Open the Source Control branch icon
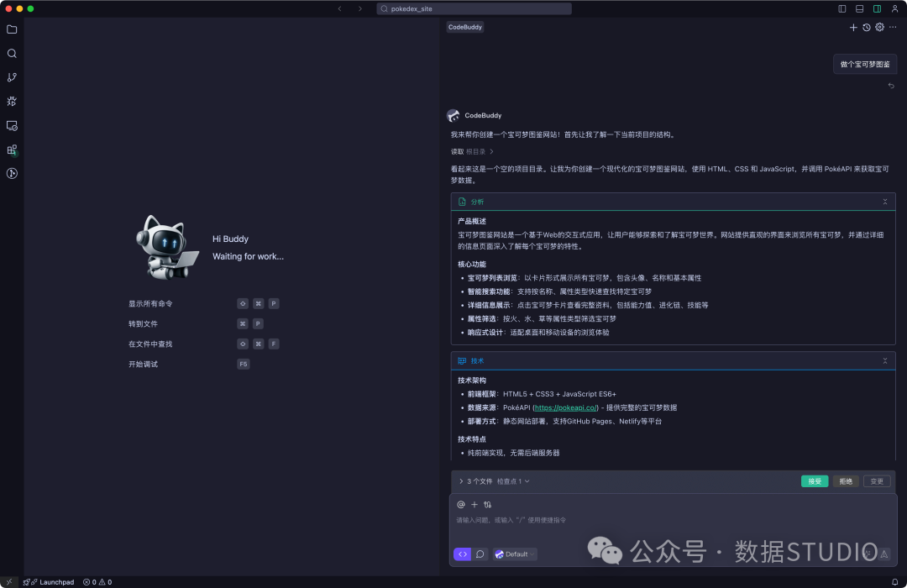 tap(12, 77)
